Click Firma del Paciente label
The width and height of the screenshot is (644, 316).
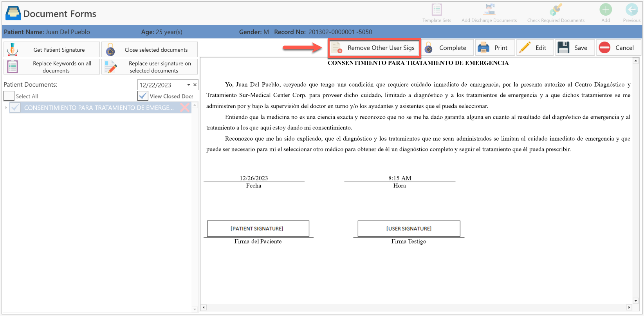pyautogui.click(x=258, y=242)
